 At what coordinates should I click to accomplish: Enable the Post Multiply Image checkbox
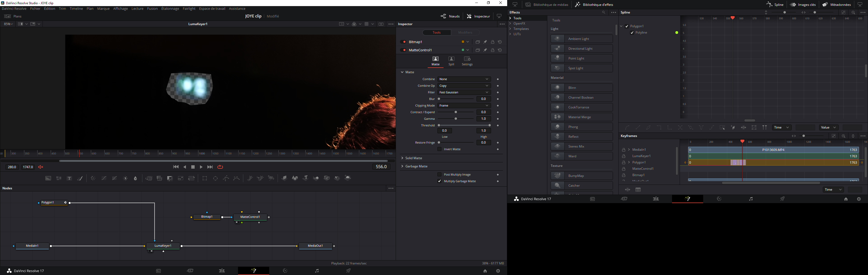pyautogui.click(x=439, y=175)
